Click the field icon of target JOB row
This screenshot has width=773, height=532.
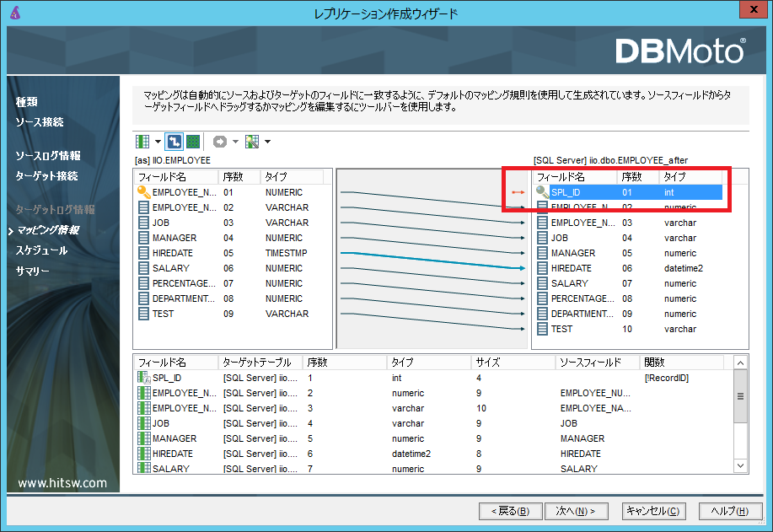pos(542,238)
